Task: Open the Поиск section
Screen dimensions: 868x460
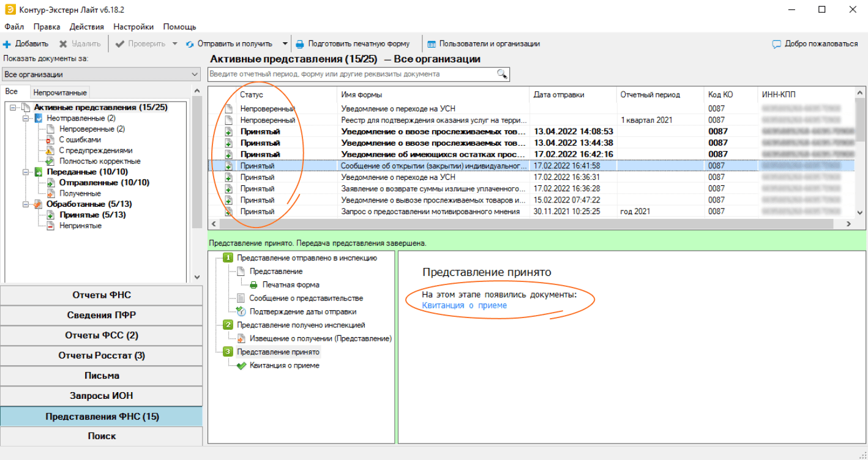Action: [101, 436]
